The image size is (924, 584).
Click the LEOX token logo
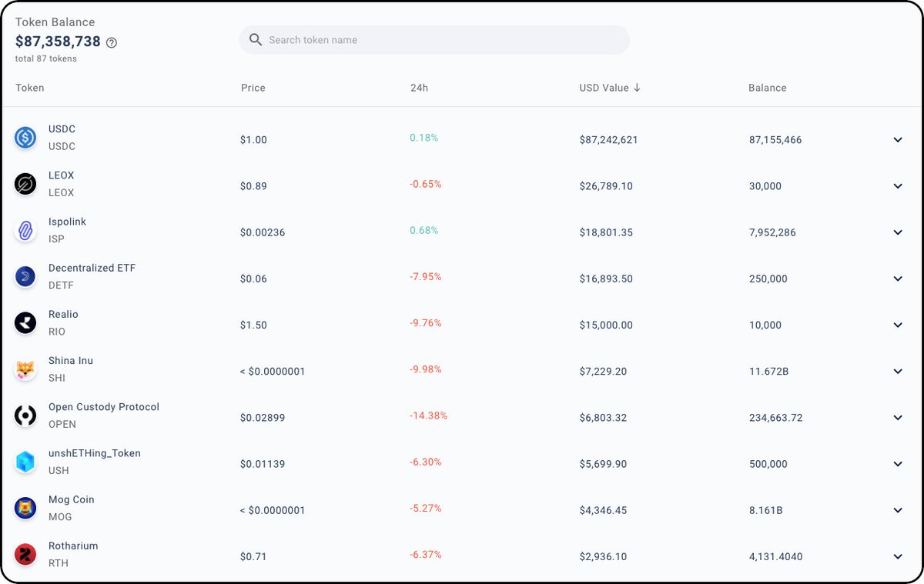pos(25,184)
